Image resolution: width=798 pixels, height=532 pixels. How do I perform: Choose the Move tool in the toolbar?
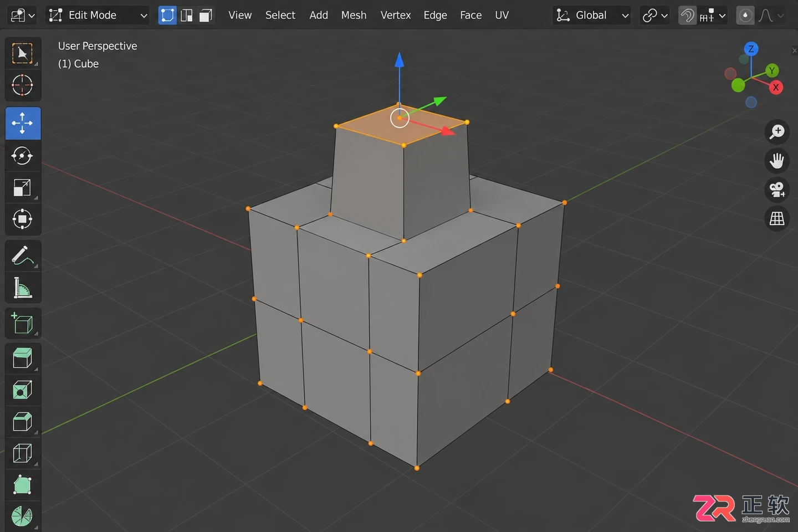(x=23, y=123)
